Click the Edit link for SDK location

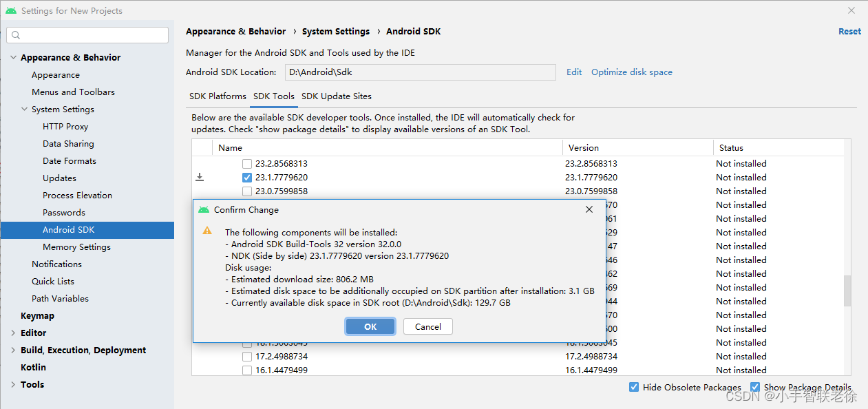click(x=574, y=72)
